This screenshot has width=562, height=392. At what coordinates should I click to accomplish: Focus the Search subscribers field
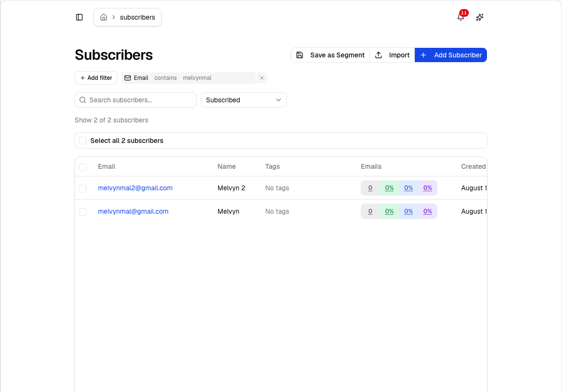pos(136,100)
